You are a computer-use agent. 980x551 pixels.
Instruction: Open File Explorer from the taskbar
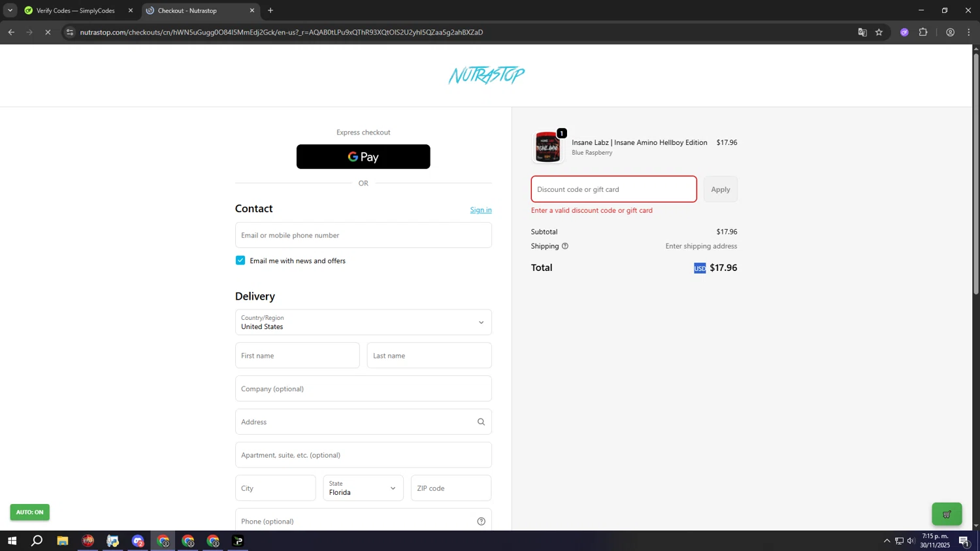coord(63,541)
